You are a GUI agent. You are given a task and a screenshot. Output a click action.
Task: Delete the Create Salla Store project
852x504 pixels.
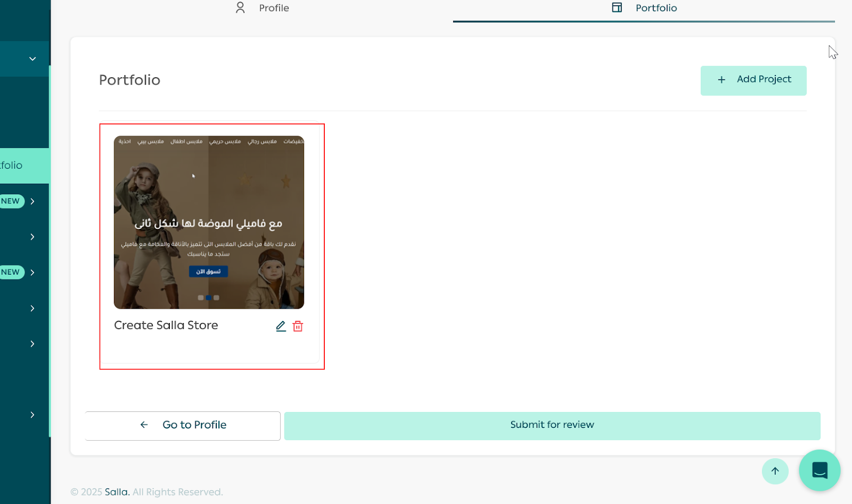pyautogui.click(x=298, y=326)
